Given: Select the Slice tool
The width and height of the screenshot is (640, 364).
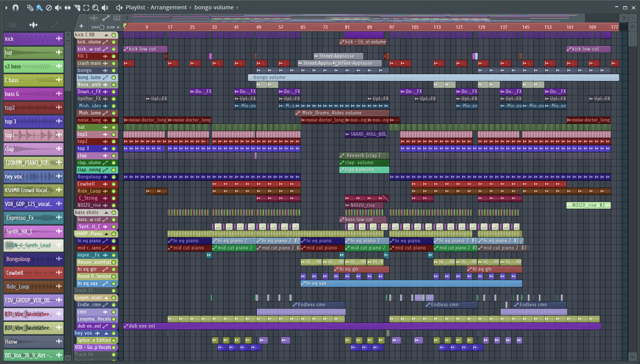Looking at the screenshot, I should click(77, 8).
